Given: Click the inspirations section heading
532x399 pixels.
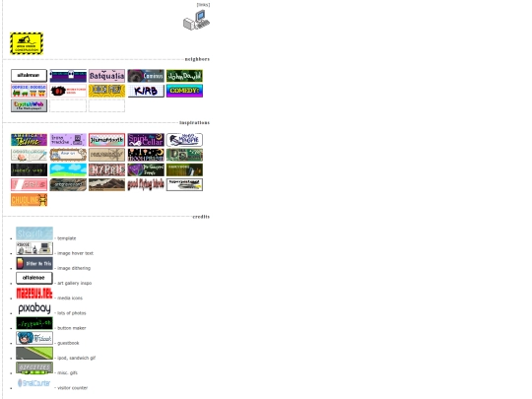Looking at the screenshot, I should tap(194, 123).
